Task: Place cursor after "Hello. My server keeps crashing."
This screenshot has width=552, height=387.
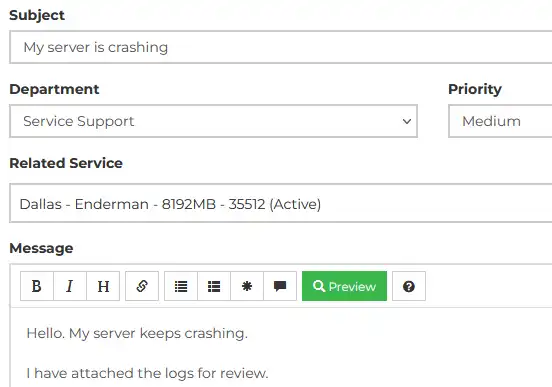Action: (x=249, y=333)
